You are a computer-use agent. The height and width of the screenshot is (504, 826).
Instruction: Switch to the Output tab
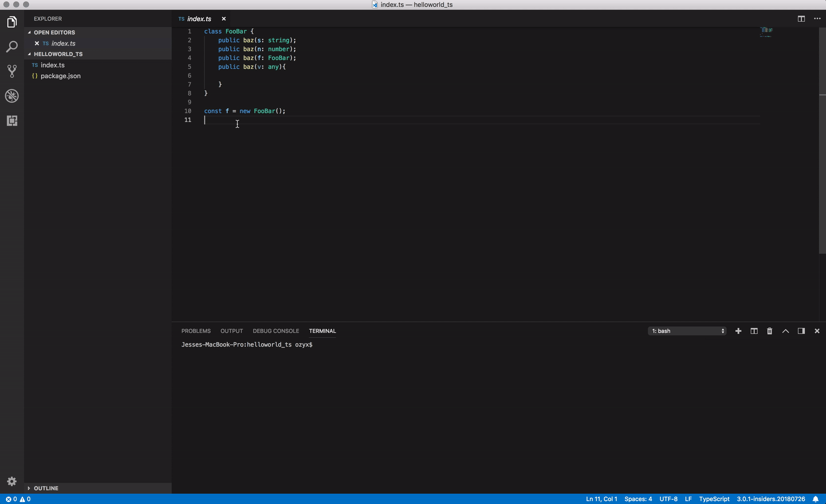tap(231, 331)
